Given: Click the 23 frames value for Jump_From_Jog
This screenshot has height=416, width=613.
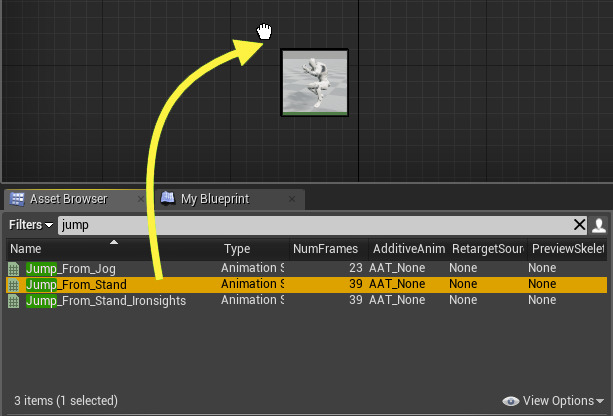Looking at the screenshot, I should [356, 268].
